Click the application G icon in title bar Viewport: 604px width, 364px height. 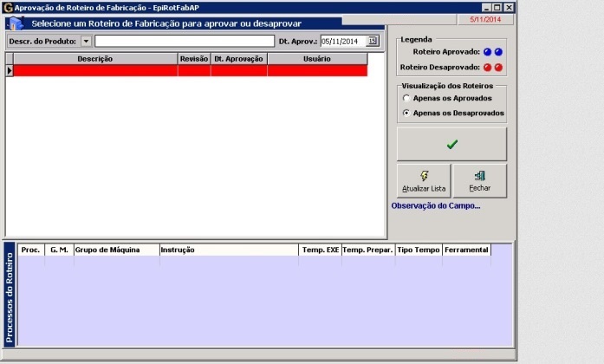8,7
